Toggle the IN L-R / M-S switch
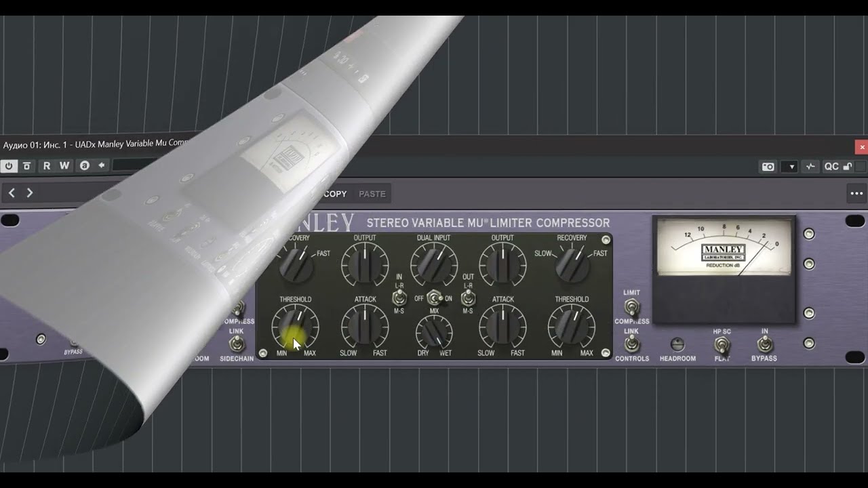Screen dimensions: 868x488 [399, 298]
